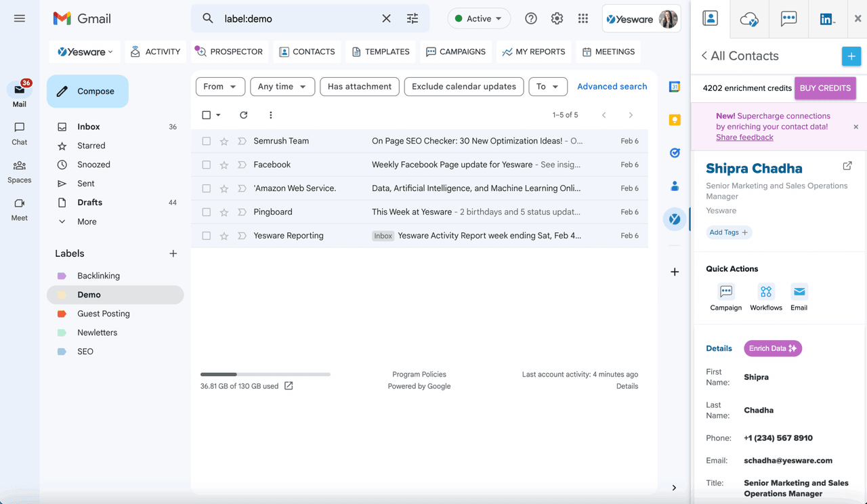Image resolution: width=867 pixels, height=504 pixels.
Task: Click the Gmail storage usage bar
Action: tap(265, 373)
